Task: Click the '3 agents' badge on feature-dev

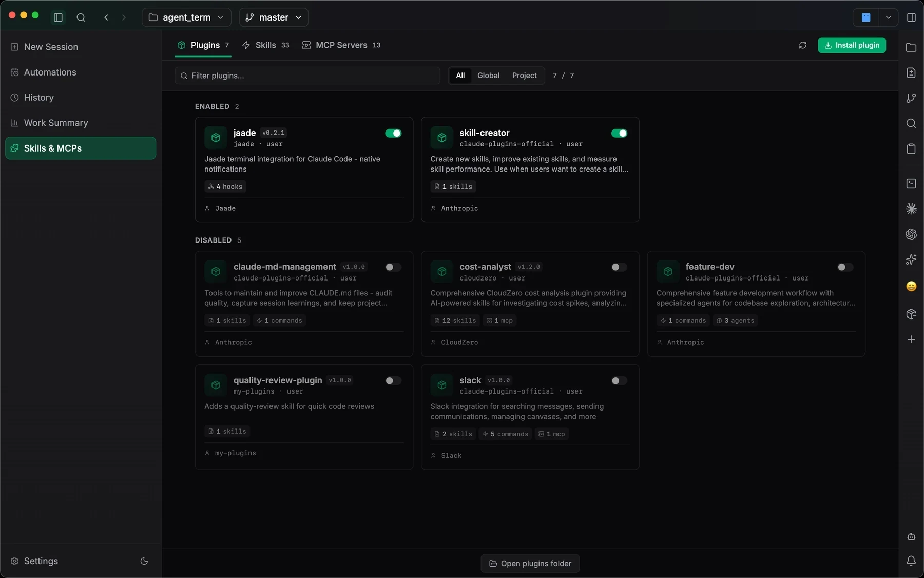Action: 735,321
